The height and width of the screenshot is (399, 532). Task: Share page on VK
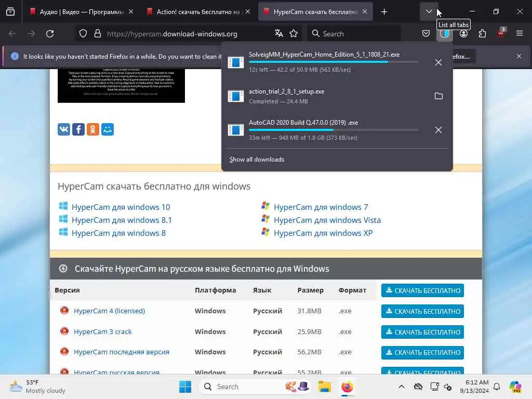pyautogui.click(x=64, y=129)
